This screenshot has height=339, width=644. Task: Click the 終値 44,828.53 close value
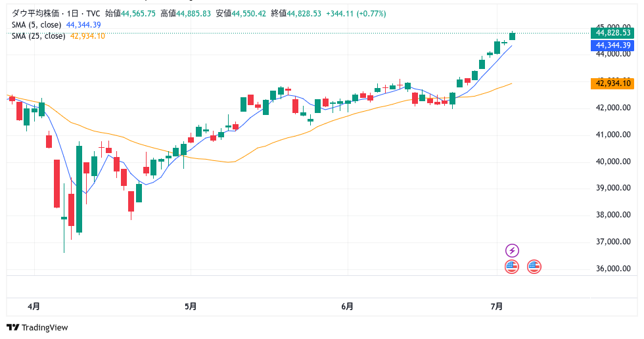[296, 14]
